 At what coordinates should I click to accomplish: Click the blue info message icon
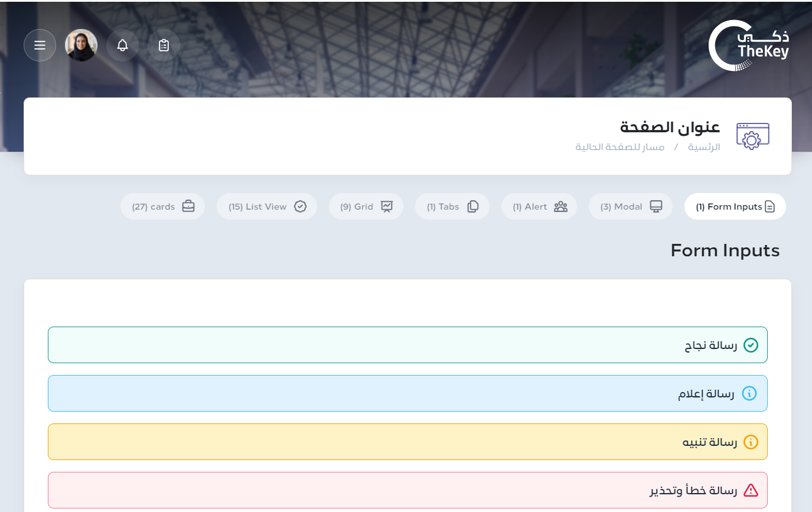[x=749, y=393]
